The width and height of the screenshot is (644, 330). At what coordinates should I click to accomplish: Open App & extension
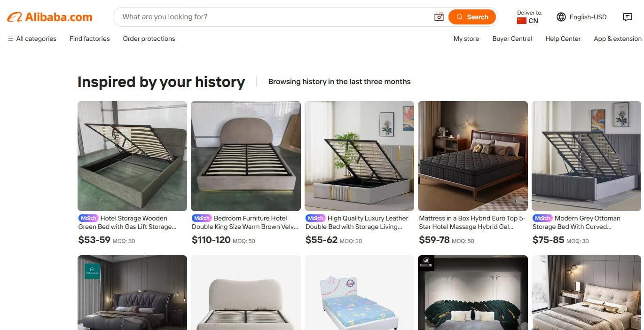[617, 39]
